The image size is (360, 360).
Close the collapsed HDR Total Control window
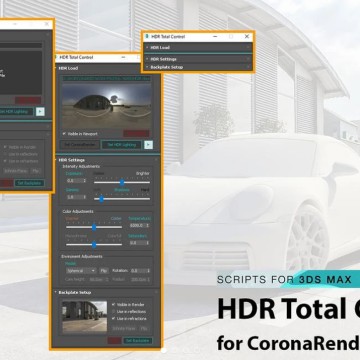coord(247,37)
